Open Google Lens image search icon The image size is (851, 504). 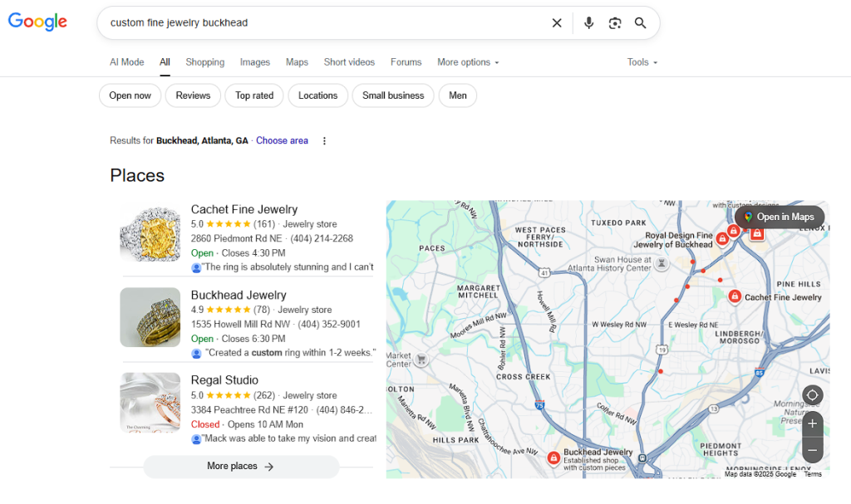tap(615, 22)
